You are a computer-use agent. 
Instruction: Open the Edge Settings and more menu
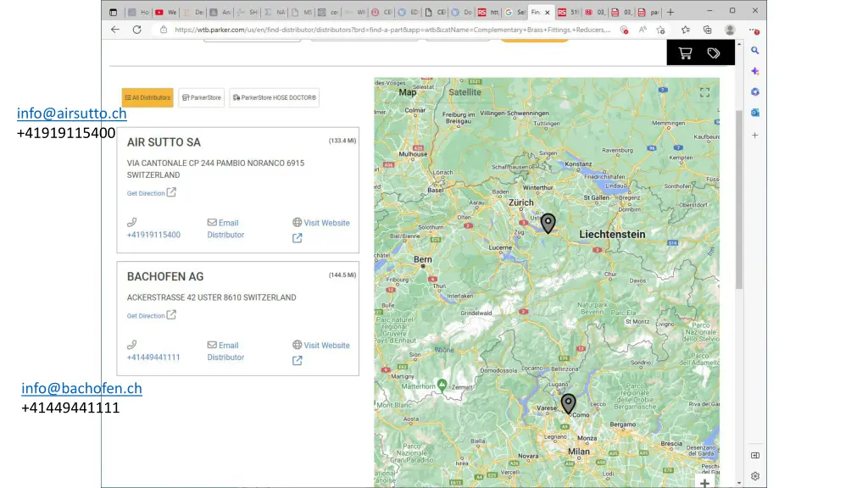754,30
